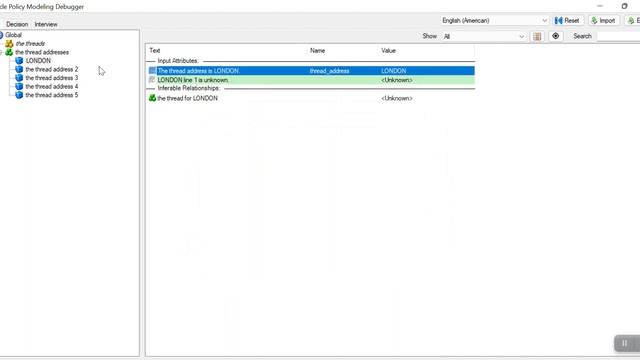
Task: Restore the debugger window size
Action: pos(624,6)
